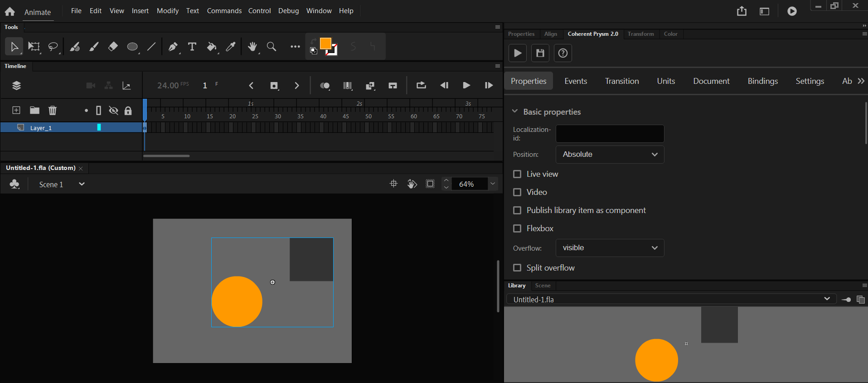Select the Line tool
Screen dimensions: 868x383
click(x=151, y=46)
